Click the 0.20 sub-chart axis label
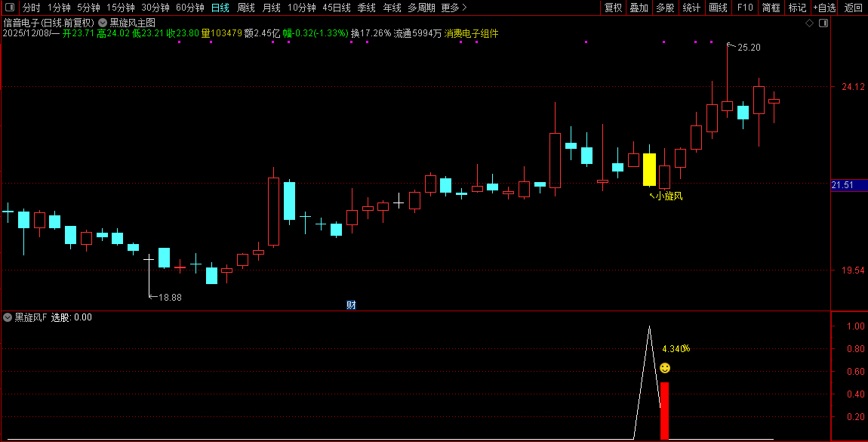 click(x=855, y=416)
